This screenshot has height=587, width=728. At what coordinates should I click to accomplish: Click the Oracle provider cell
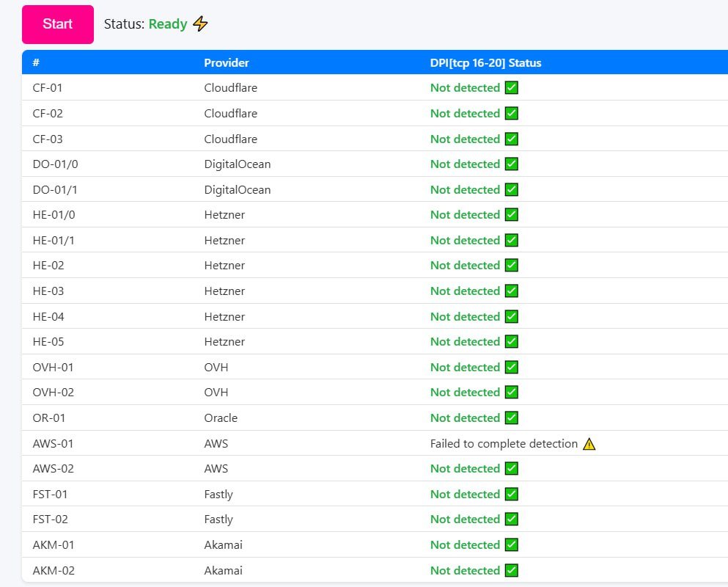[x=221, y=418]
